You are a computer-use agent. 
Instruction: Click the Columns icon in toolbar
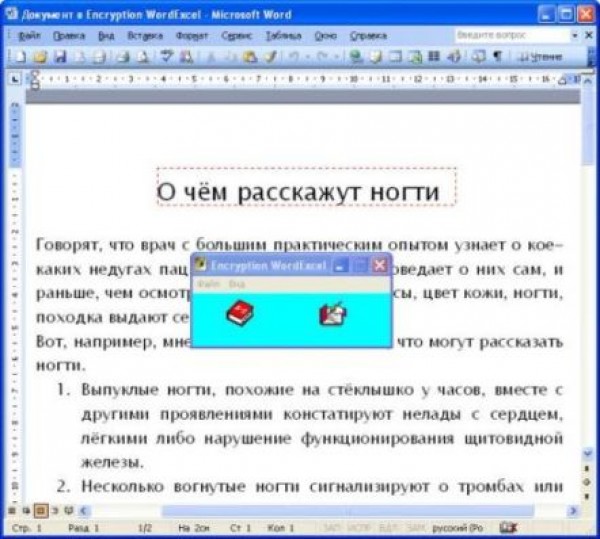pyautogui.click(x=434, y=57)
